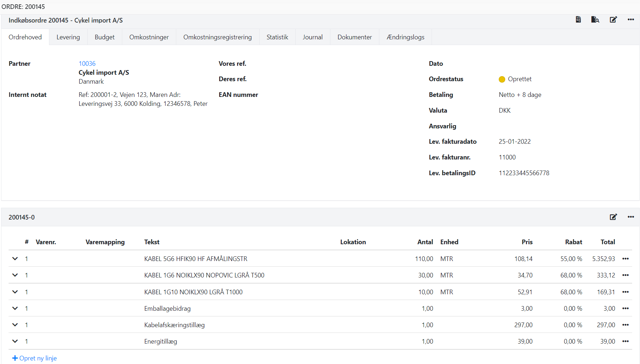Click the yellow Oprettet status indicator

[502, 79]
